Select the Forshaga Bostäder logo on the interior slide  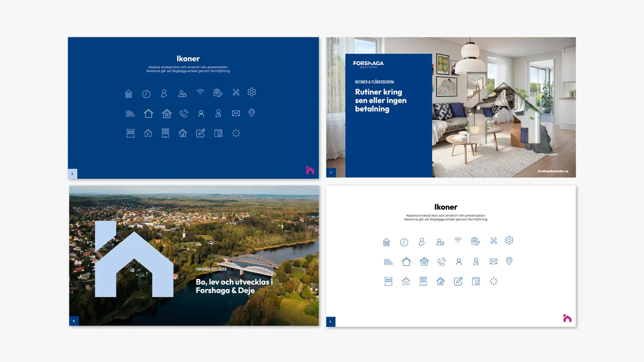pos(368,64)
